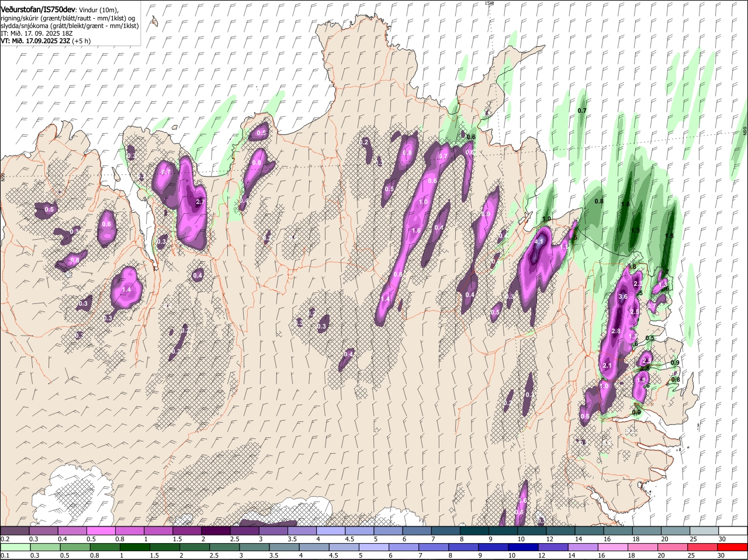
Task: Click the 3.6 precipitation value on map
Action: point(623,296)
